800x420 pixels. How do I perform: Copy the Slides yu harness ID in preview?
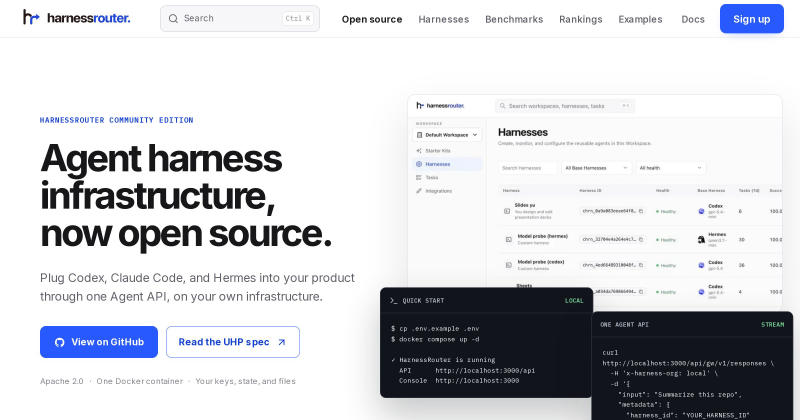point(641,211)
